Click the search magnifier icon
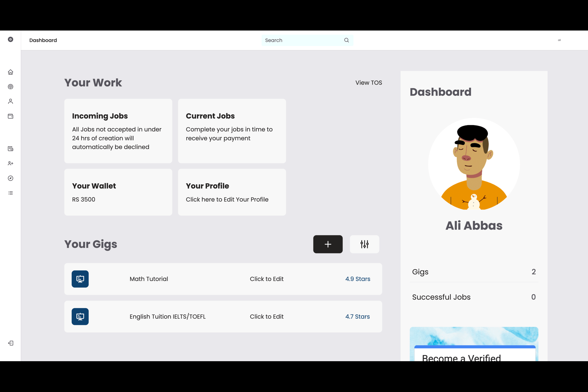 tap(346, 40)
